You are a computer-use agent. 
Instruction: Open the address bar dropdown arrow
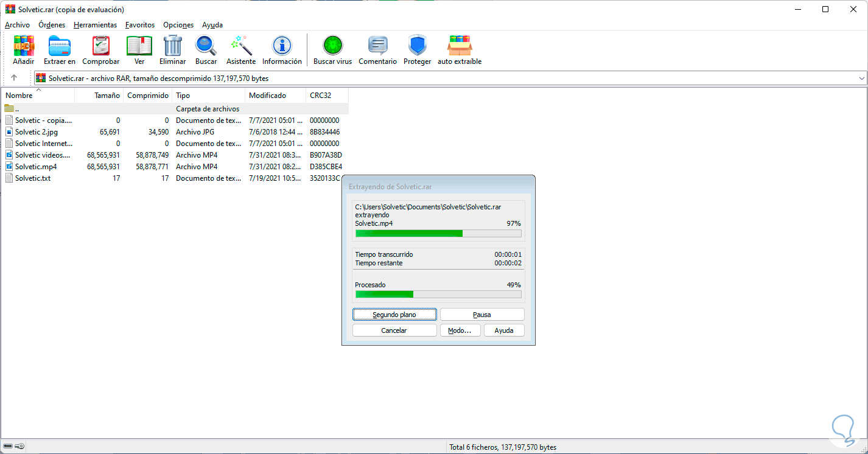[861, 79]
